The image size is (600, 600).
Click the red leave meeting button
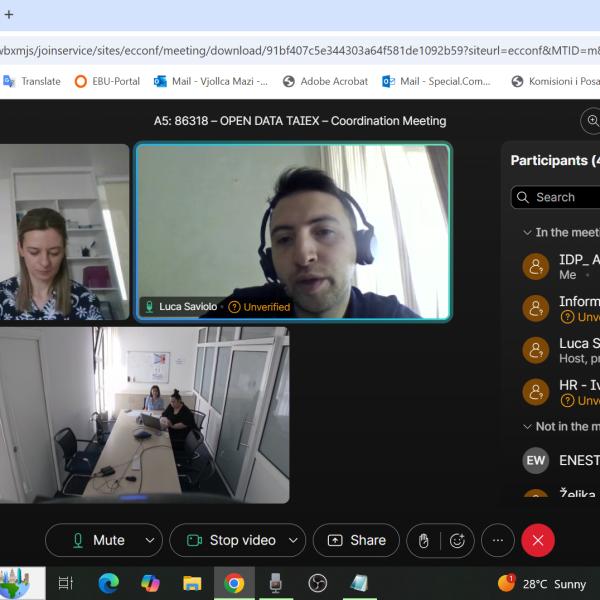537,540
